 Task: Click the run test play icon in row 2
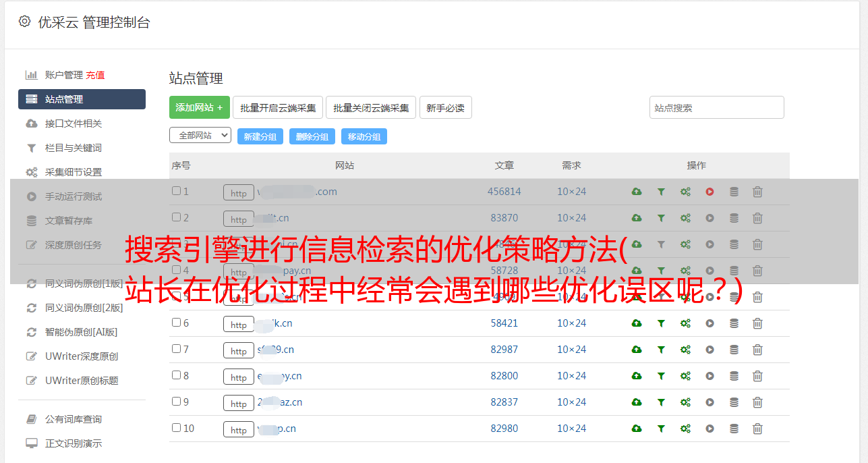pyautogui.click(x=710, y=218)
